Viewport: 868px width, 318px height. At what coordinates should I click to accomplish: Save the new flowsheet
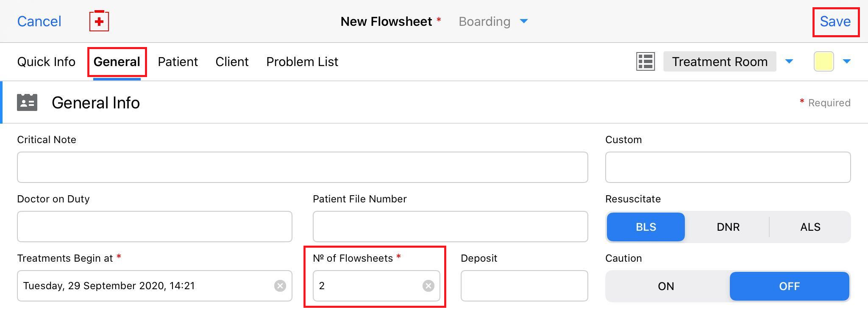click(x=835, y=22)
